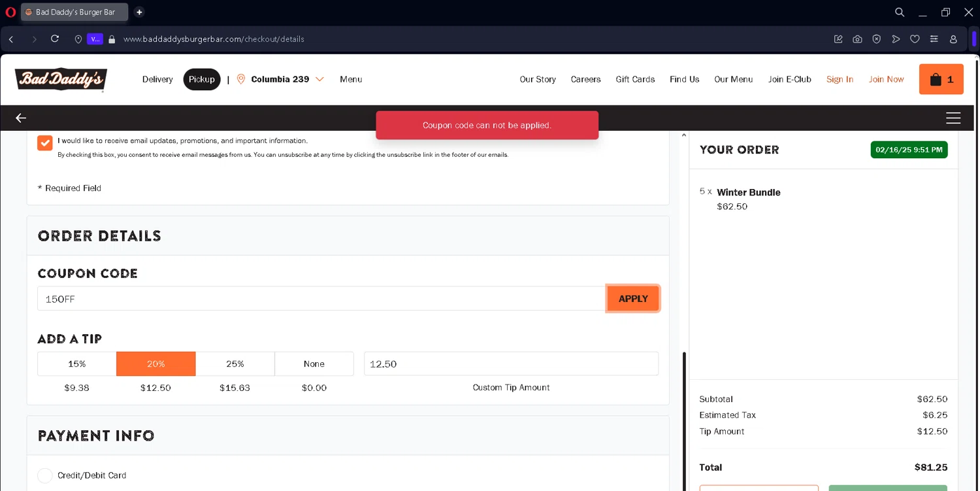Click the send flow arrow icon
The width and height of the screenshot is (980, 491).
click(896, 39)
